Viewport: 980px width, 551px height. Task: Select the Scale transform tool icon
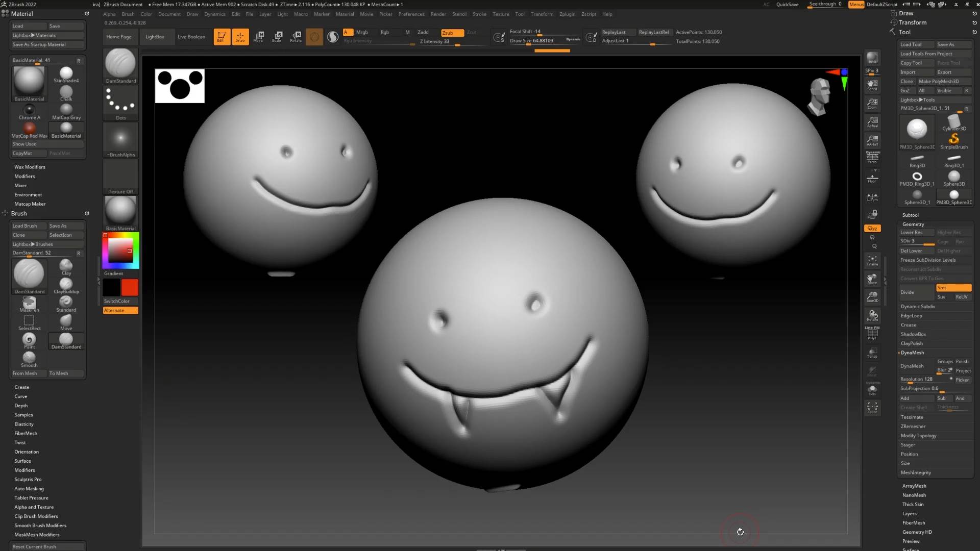(277, 36)
